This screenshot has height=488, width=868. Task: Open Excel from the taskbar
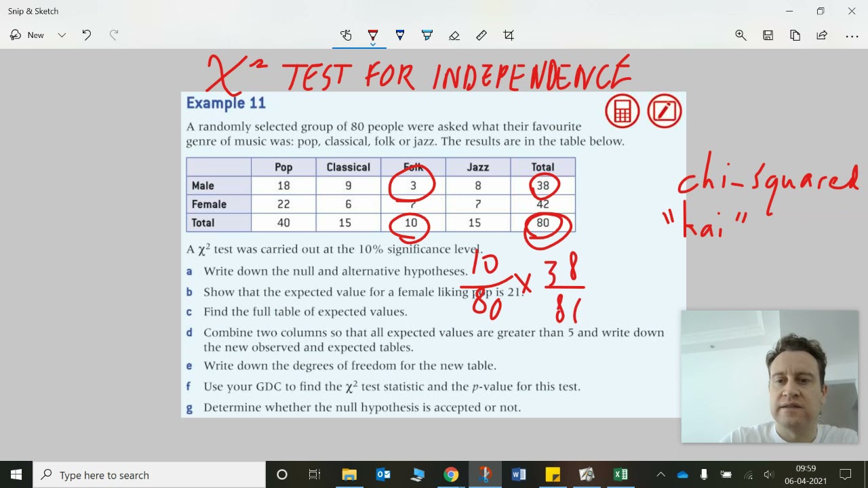(x=620, y=474)
